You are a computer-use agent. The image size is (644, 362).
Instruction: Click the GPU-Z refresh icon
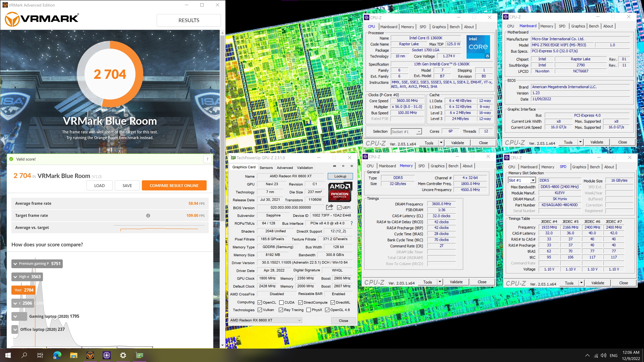coord(343,166)
